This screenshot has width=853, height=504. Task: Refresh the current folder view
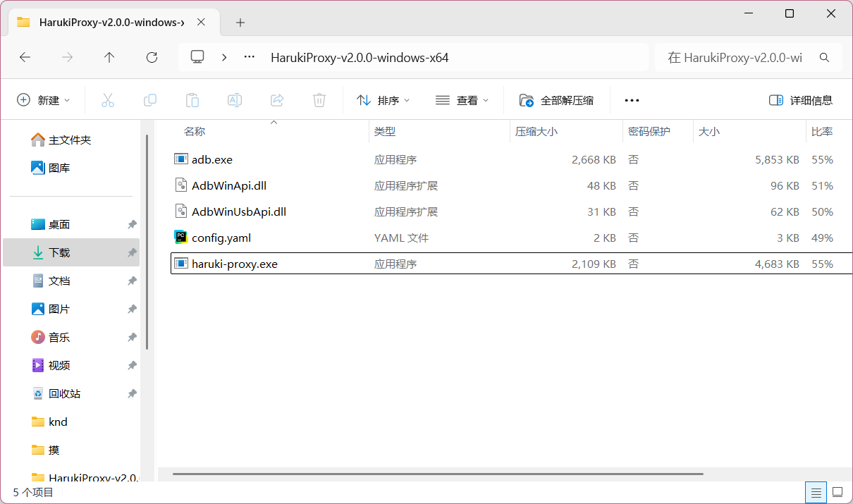pos(152,58)
